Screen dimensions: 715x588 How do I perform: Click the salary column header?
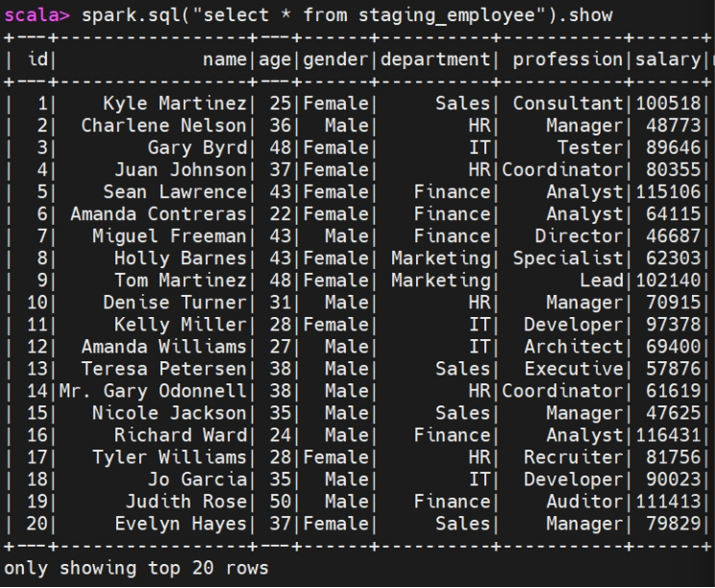pos(668,60)
